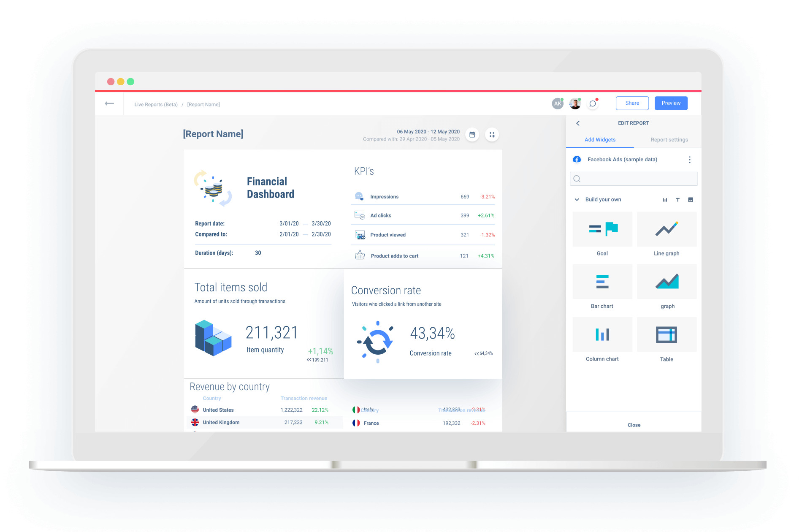This screenshot has width=802, height=532.
Task: Click the grid layout icon beside the calendar
Action: (492, 135)
